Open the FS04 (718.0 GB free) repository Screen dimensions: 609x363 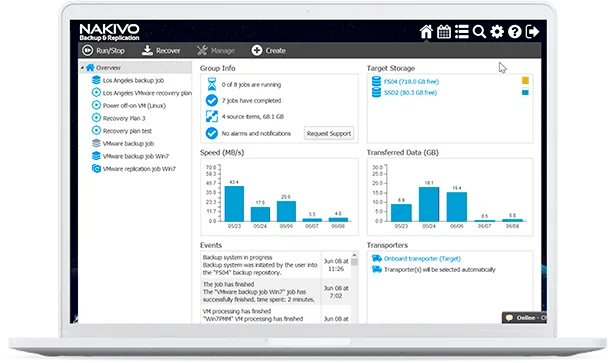click(x=411, y=82)
